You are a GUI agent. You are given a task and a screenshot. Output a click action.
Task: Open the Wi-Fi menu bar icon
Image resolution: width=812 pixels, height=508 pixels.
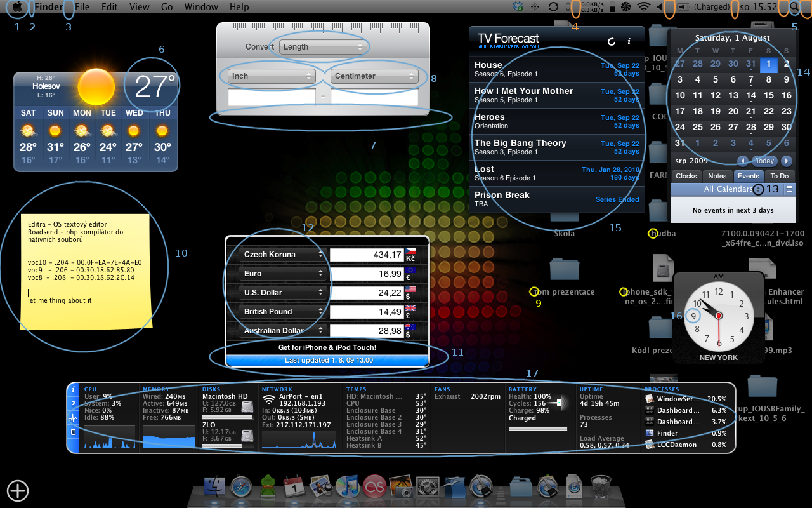pyautogui.click(x=645, y=7)
